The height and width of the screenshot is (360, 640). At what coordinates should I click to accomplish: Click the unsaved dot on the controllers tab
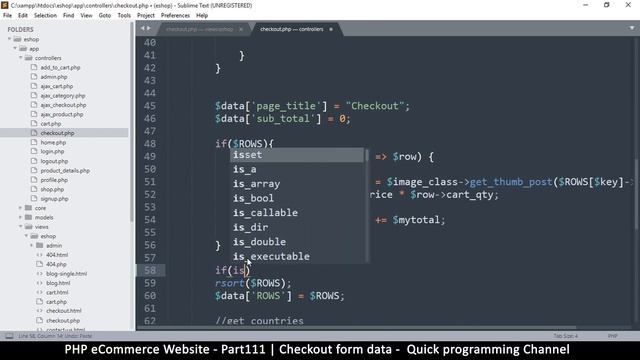tap(331, 29)
